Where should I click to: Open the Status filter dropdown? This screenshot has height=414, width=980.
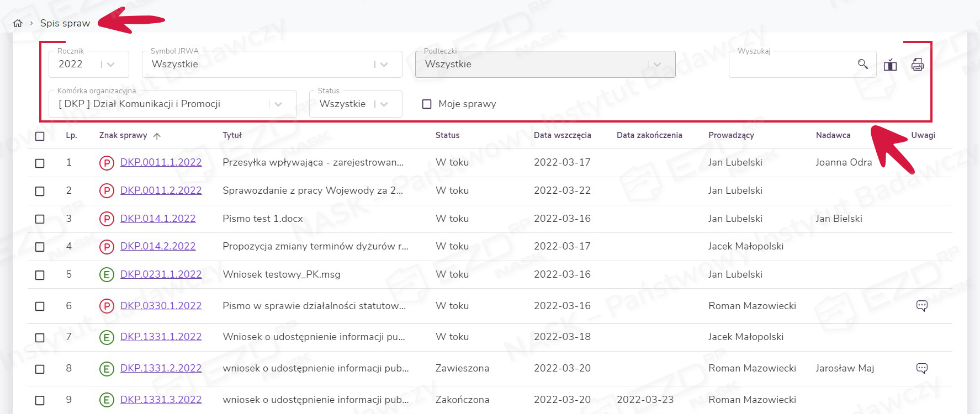[384, 104]
